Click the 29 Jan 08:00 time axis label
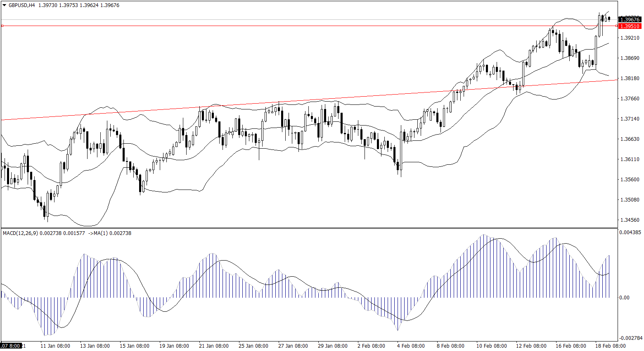 pyautogui.click(x=332, y=346)
